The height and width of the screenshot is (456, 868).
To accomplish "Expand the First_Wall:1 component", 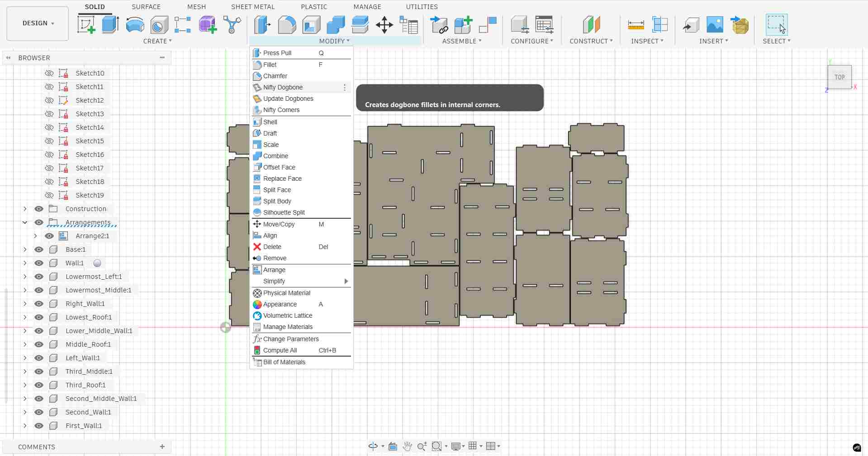I will point(24,426).
